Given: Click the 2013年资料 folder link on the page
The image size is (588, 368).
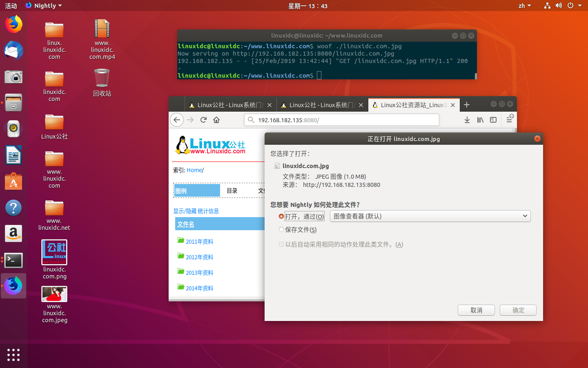Looking at the screenshot, I should 199,272.
